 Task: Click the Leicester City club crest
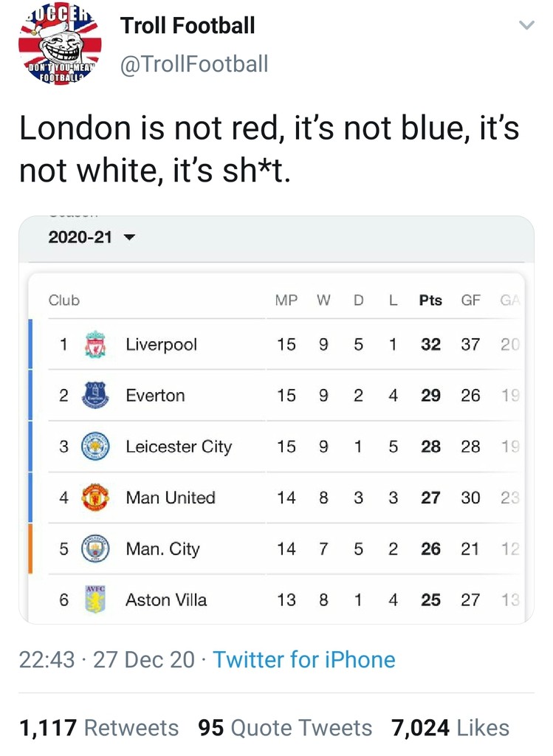tap(95, 447)
